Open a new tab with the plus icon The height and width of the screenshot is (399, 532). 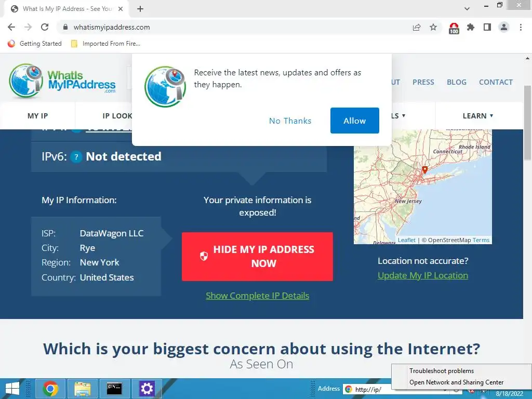point(140,9)
